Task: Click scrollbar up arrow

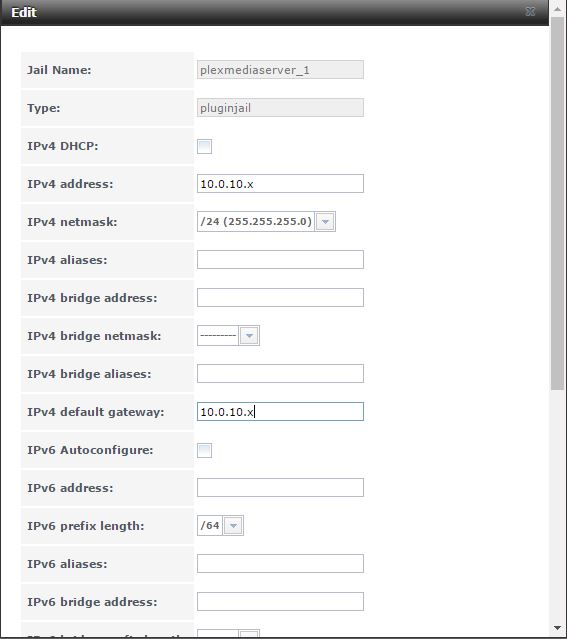Action: 557,9
